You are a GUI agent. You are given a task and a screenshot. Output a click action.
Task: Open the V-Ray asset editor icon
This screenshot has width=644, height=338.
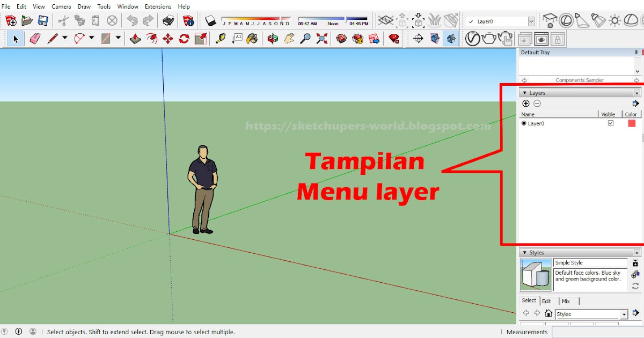472,39
